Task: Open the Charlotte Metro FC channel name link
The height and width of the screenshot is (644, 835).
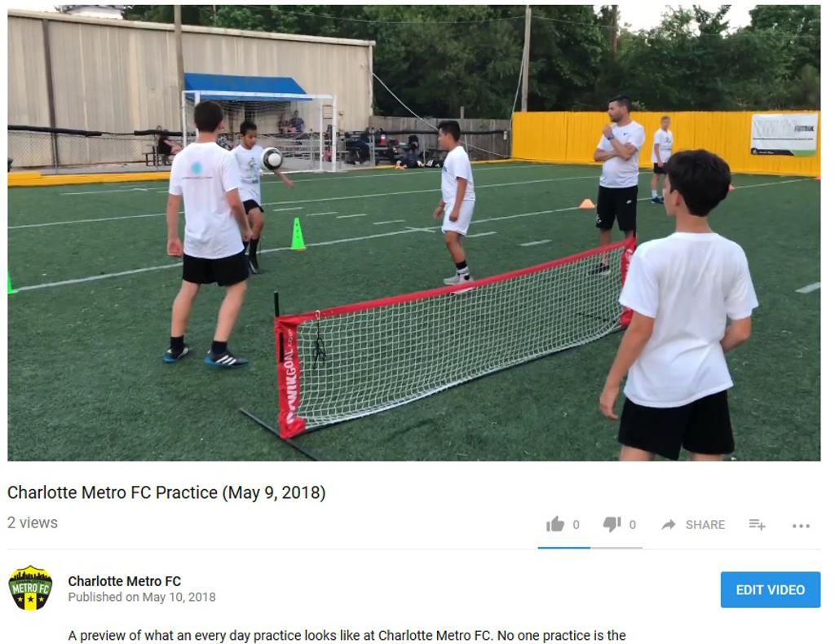Action: point(125,581)
